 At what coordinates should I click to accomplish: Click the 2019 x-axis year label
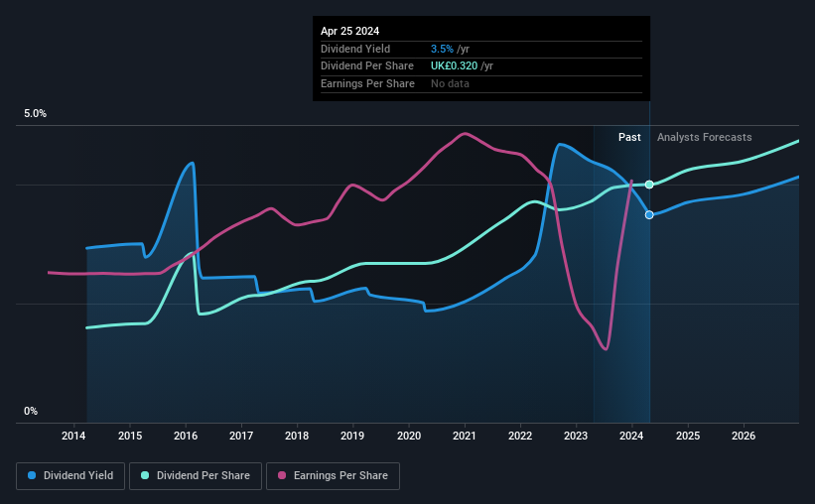coord(352,436)
